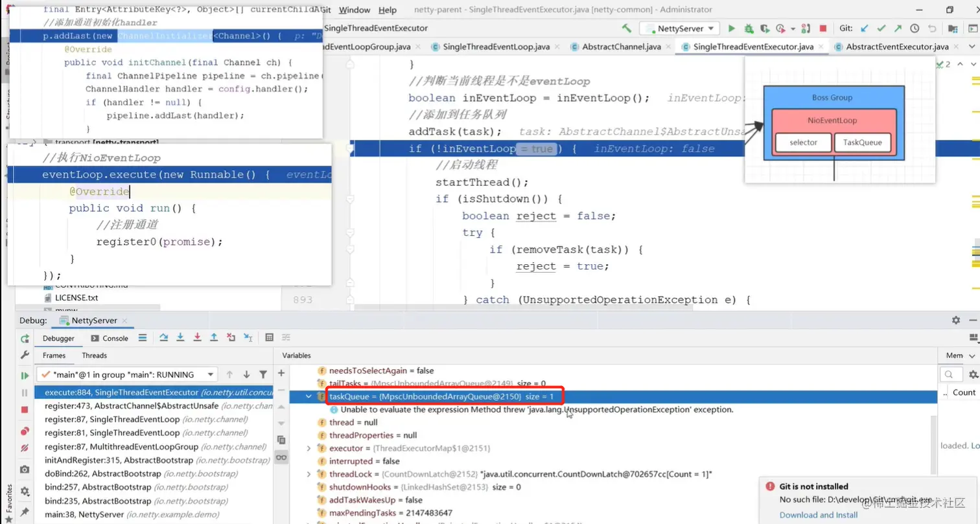Add new watch with plus icon
This screenshot has width=980, height=524.
coord(281,373)
